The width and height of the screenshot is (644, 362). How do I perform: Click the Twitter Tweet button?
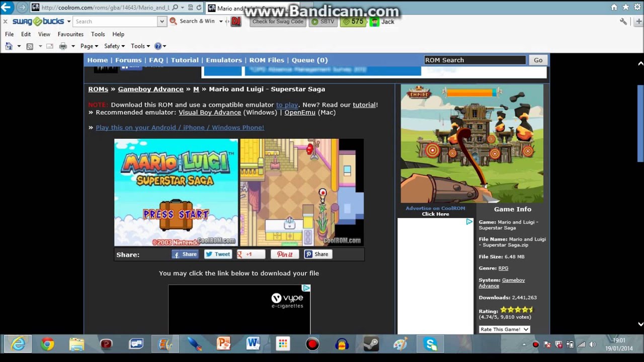click(217, 254)
